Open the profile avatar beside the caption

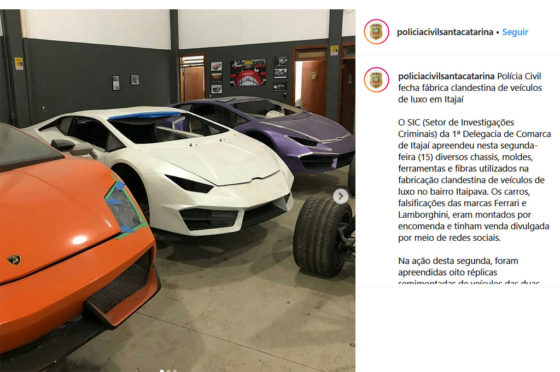tap(376, 79)
